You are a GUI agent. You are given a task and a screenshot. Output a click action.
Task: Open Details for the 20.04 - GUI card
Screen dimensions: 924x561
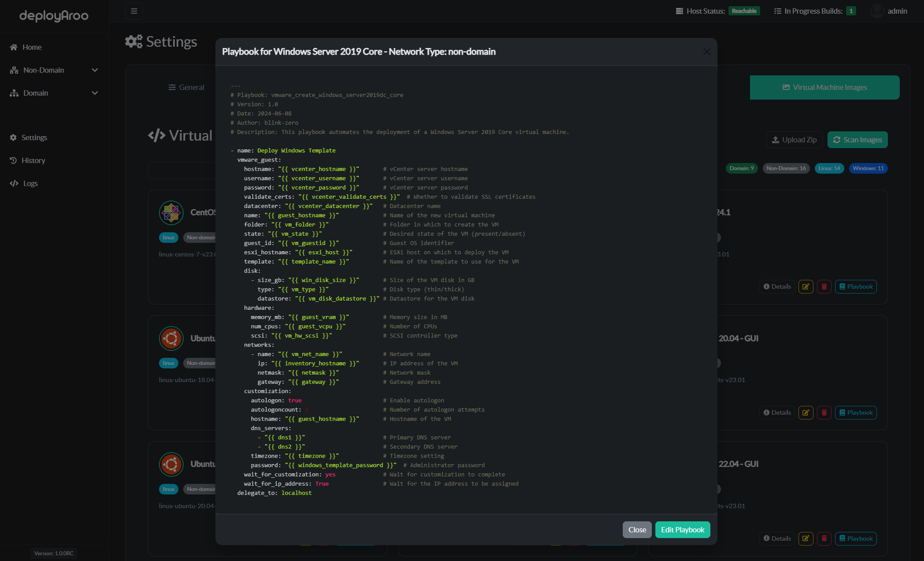777,412
